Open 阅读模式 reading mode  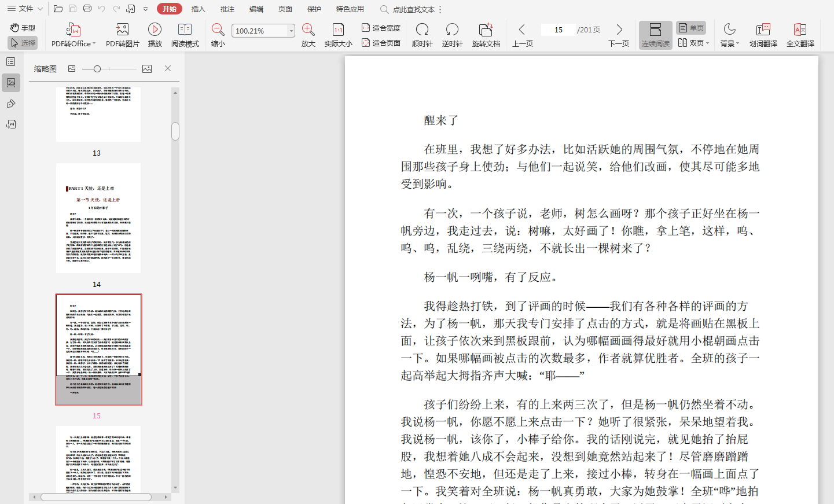(x=185, y=30)
